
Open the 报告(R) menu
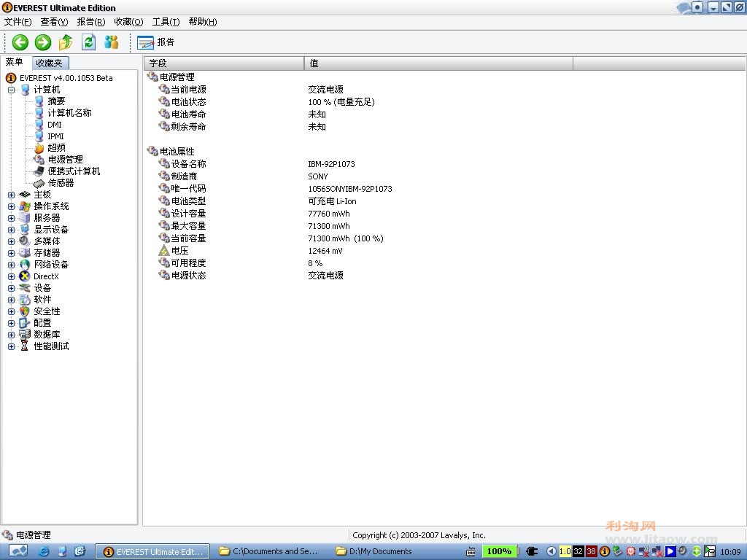(91, 22)
